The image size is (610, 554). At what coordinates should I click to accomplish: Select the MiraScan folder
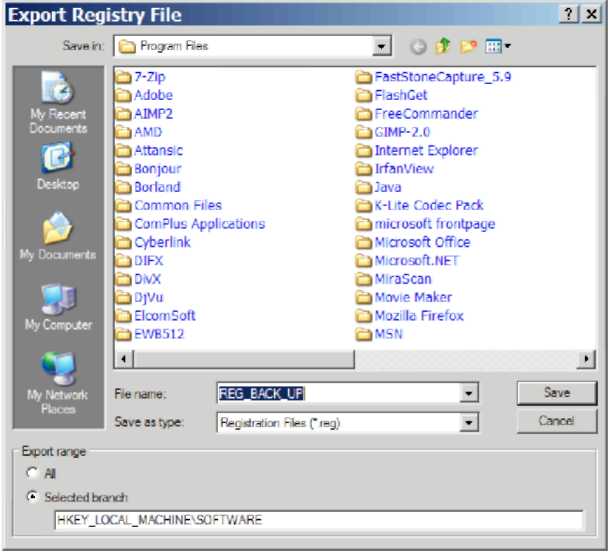click(394, 279)
